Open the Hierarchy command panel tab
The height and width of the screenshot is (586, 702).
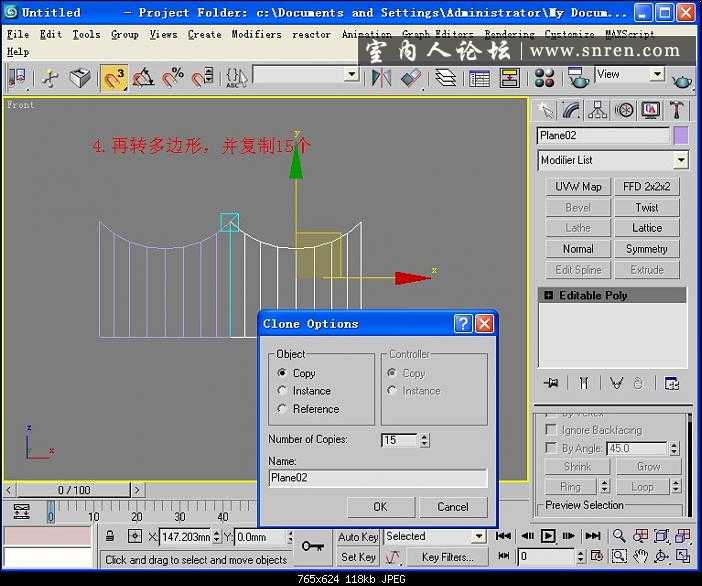point(598,110)
